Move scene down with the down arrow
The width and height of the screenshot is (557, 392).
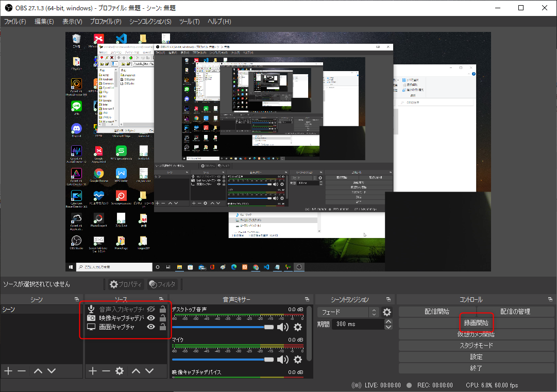(52, 371)
